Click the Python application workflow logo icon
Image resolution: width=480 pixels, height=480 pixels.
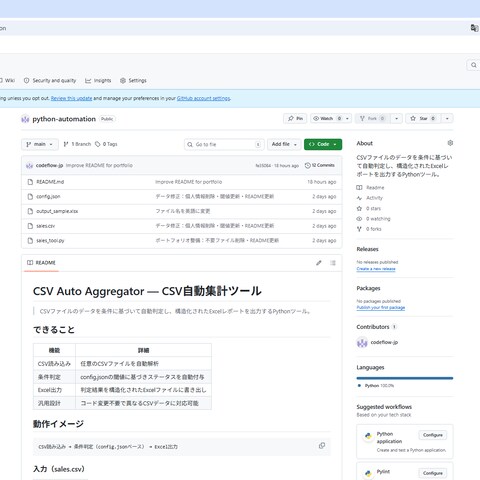click(368, 436)
